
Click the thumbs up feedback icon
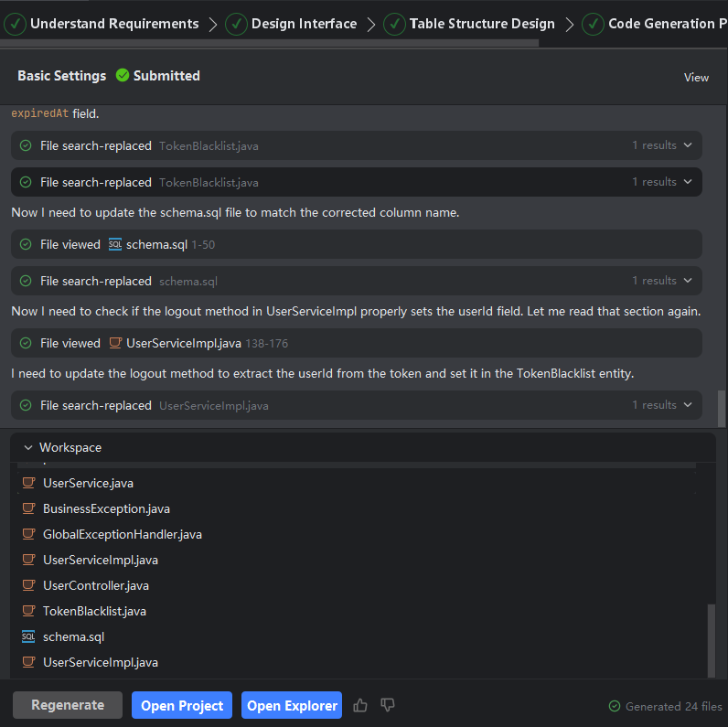click(360, 705)
